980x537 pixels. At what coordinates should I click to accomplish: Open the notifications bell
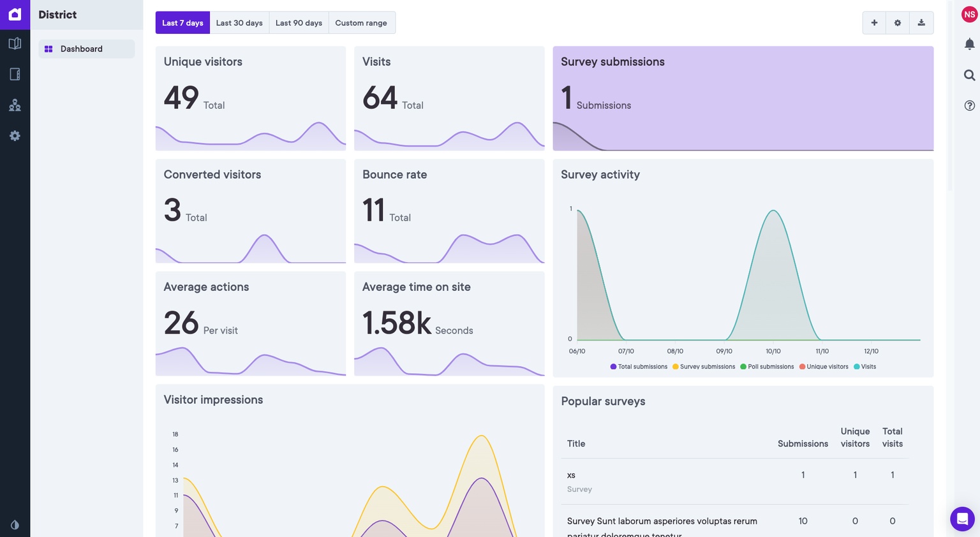pos(969,44)
